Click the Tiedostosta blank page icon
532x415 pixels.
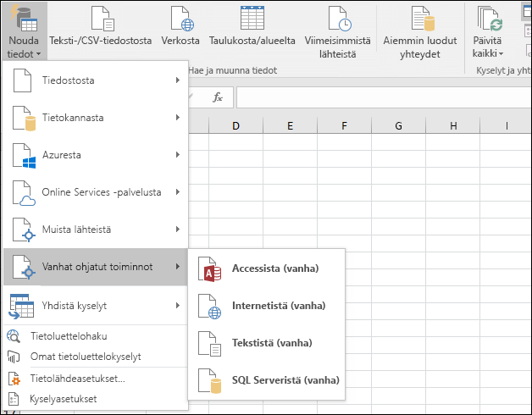click(22, 80)
